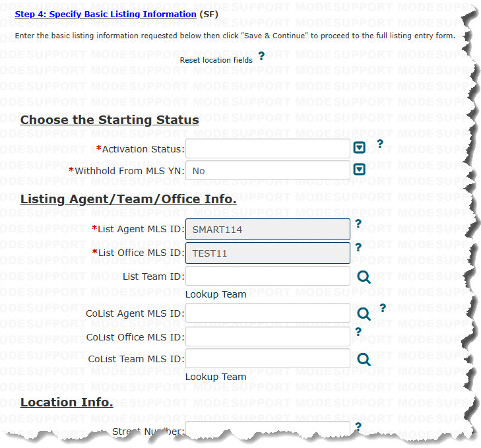This screenshot has width=481, height=448.
Task: Open help for Street Number
Action: pos(358,427)
